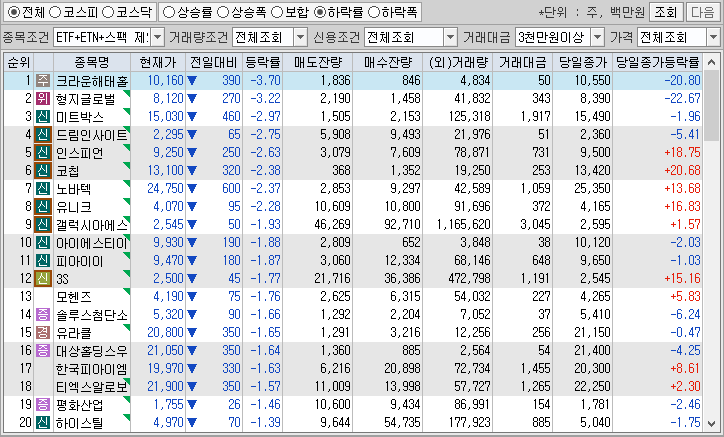The image size is (724, 437).
Task: Click the 주 badge on 크라운해태홀 row
Action: pyautogui.click(x=43, y=80)
